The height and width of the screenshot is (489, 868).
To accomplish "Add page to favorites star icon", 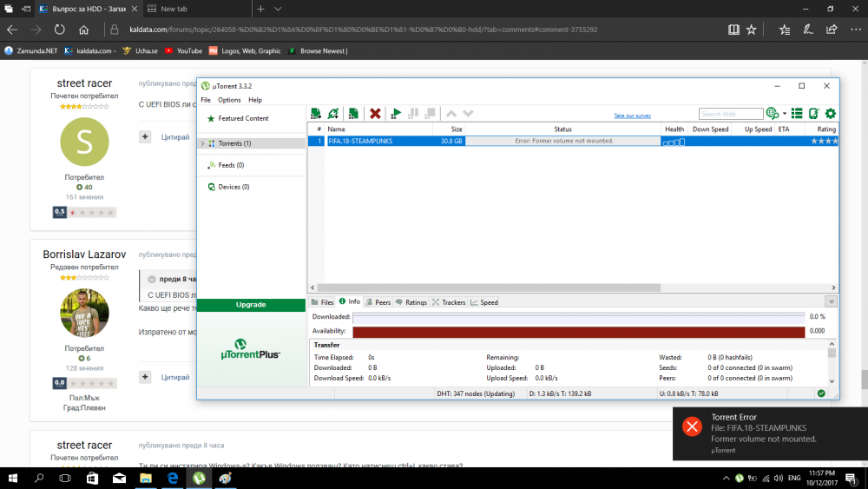I will pos(751,30).
